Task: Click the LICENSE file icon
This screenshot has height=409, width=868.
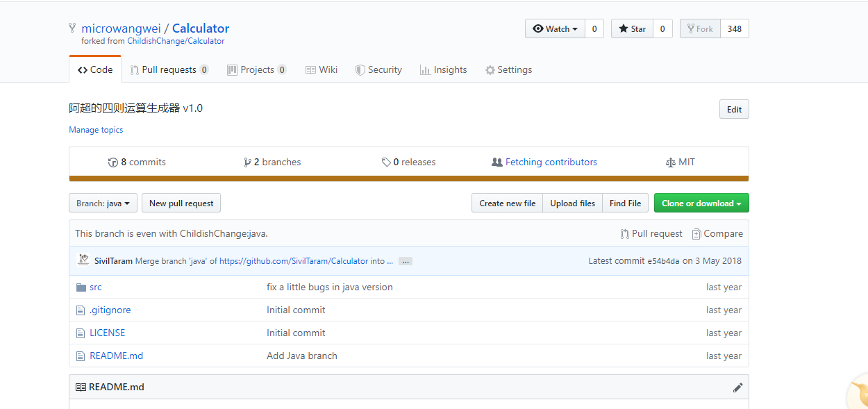Action: pyautogui.click(x=81, y=333)
